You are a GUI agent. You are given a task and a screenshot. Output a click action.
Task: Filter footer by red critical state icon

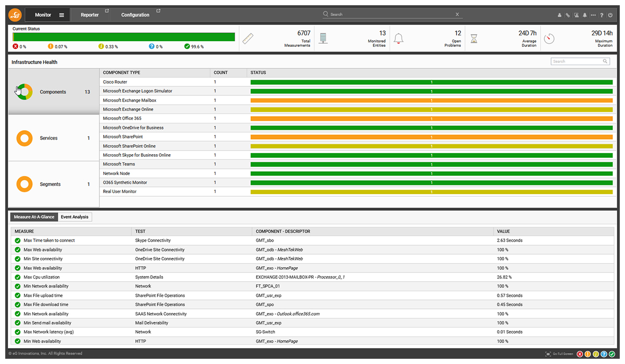(580, 354)
